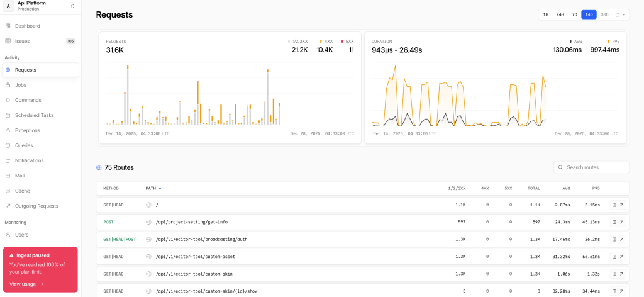Toggle the 5XX legend in the Requests chart
Screen dimensions: 644x297
(347, 41)
